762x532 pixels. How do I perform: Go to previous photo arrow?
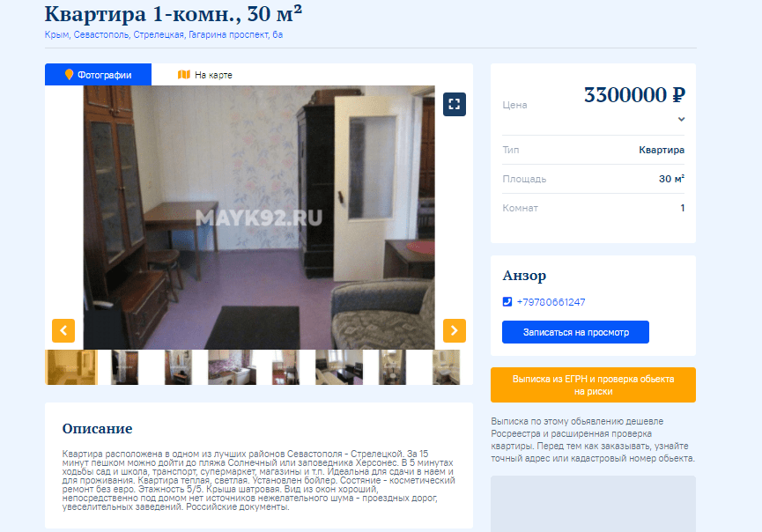coord(63,331)
